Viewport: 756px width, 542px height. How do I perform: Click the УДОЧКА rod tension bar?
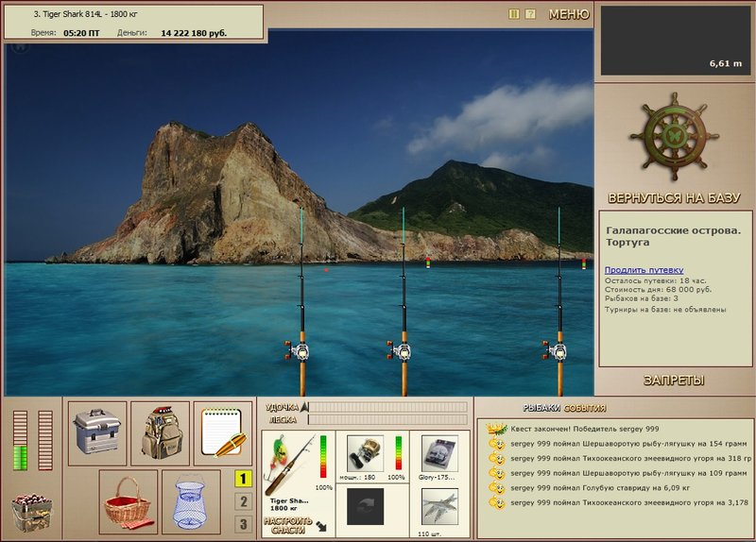[387, 407]
